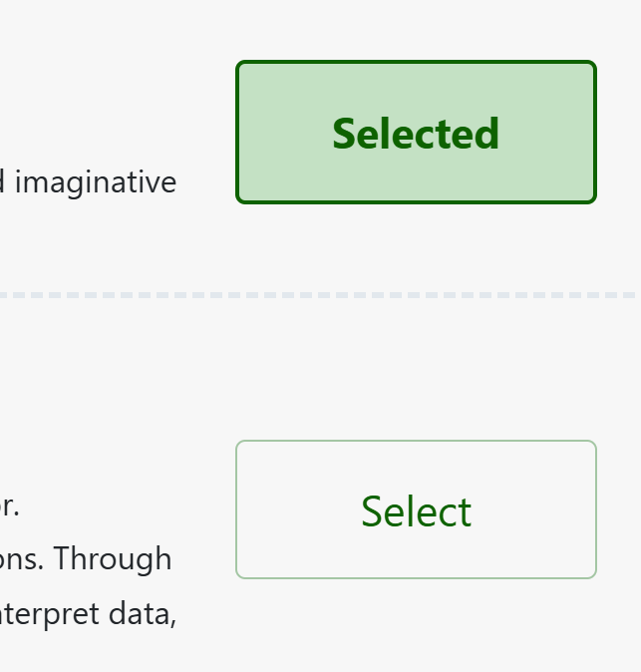Toggle the bold Selected state button
The width and height of the screenshot is (641, 672).
[x=416, y=133]
